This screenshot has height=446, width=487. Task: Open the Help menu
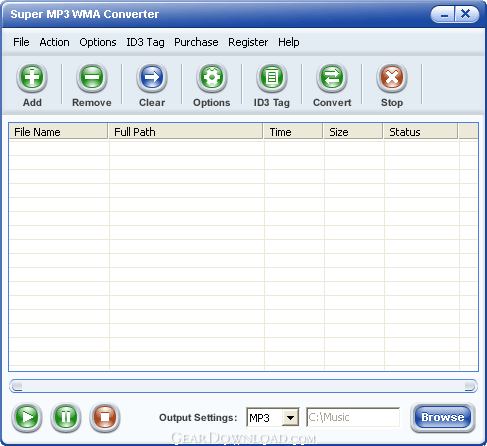tap(289, 42)
